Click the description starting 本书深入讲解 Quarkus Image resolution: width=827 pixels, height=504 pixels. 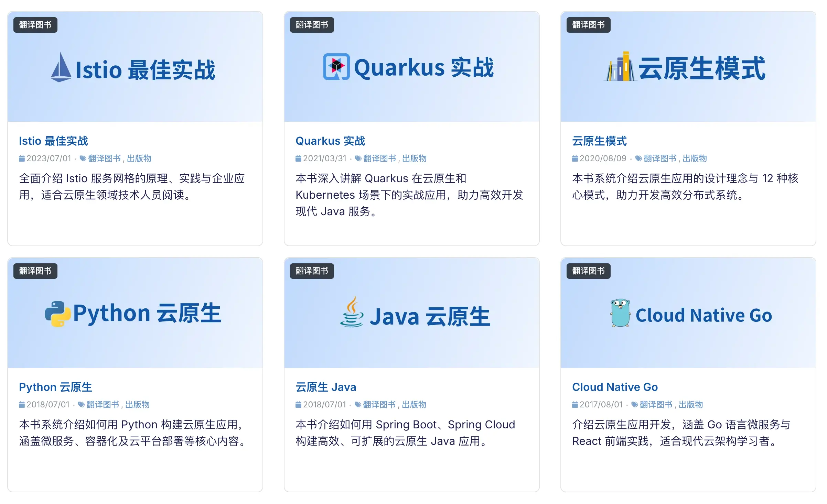click(x=409, y=195)
